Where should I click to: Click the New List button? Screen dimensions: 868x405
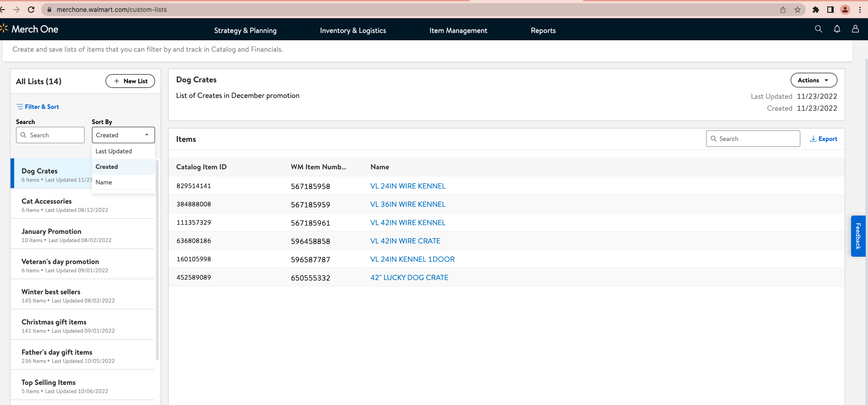coord(130,81)
